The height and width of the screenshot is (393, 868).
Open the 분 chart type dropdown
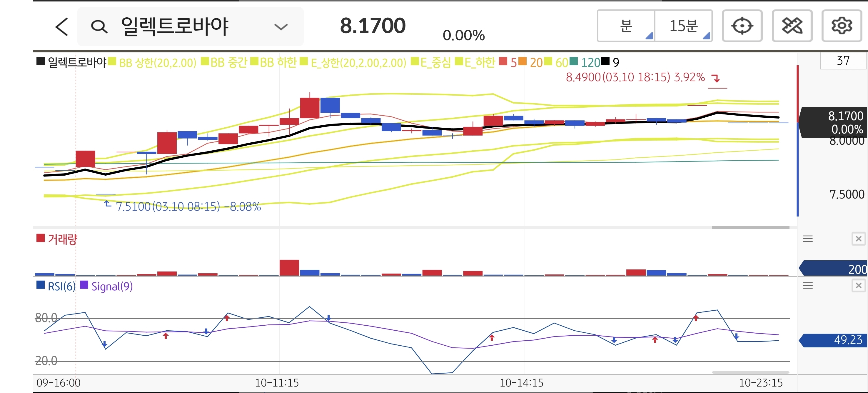pyautogui.click(x=626, y=26)
